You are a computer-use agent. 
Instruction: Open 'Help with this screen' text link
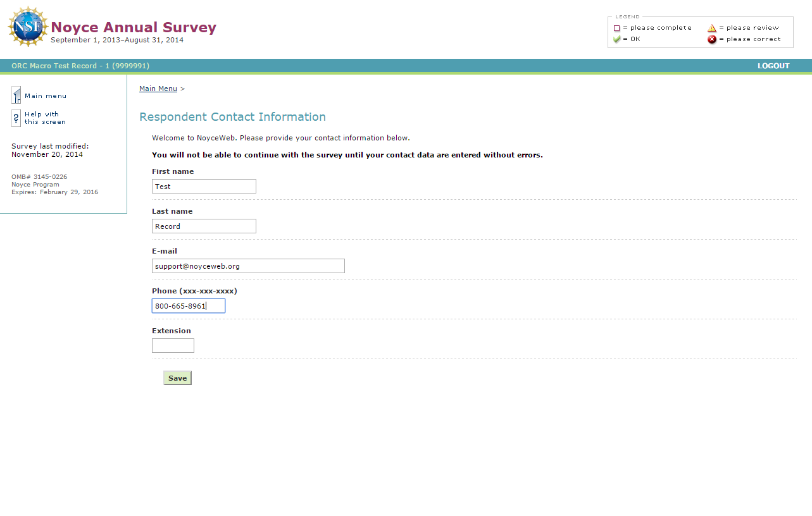coord(45,118)
